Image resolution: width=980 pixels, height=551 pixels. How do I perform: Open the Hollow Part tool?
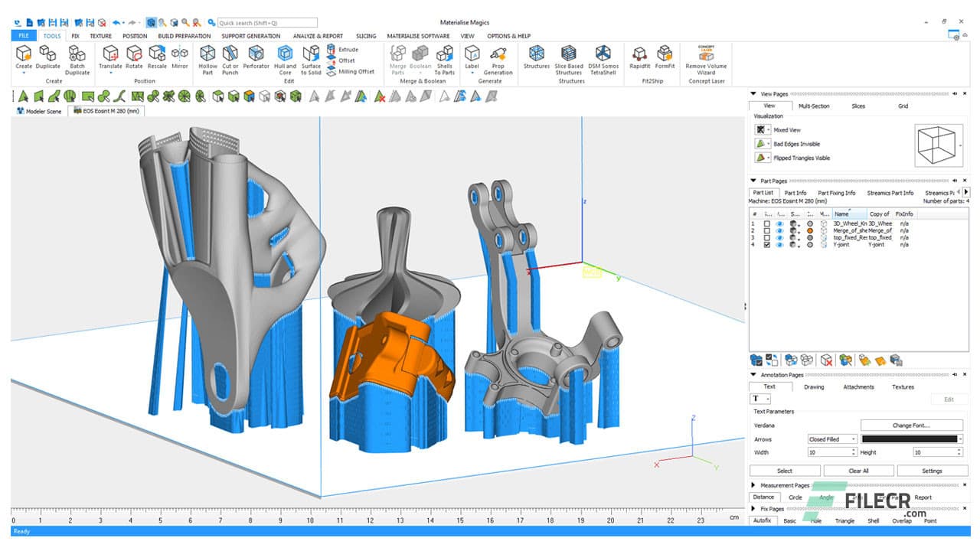click(x=207, y=57)
